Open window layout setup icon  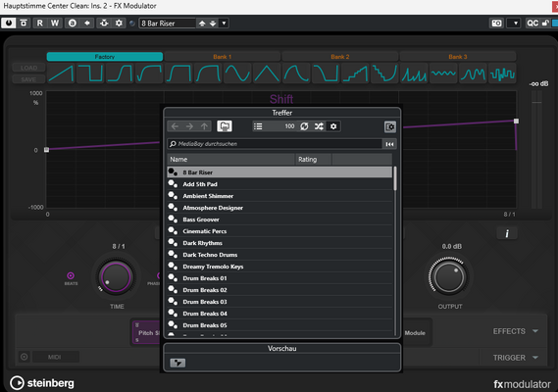tap(390, 127)
